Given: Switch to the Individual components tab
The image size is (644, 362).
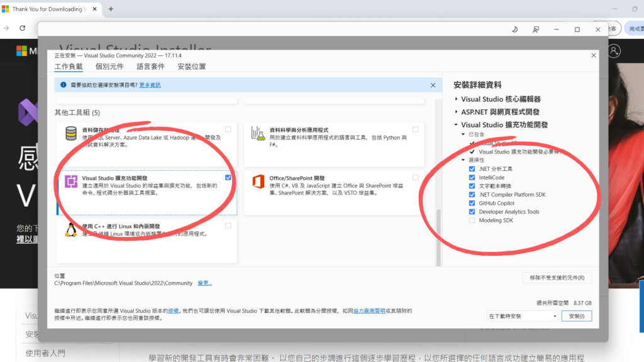Looking at the screenshot, I should point(109,67).
